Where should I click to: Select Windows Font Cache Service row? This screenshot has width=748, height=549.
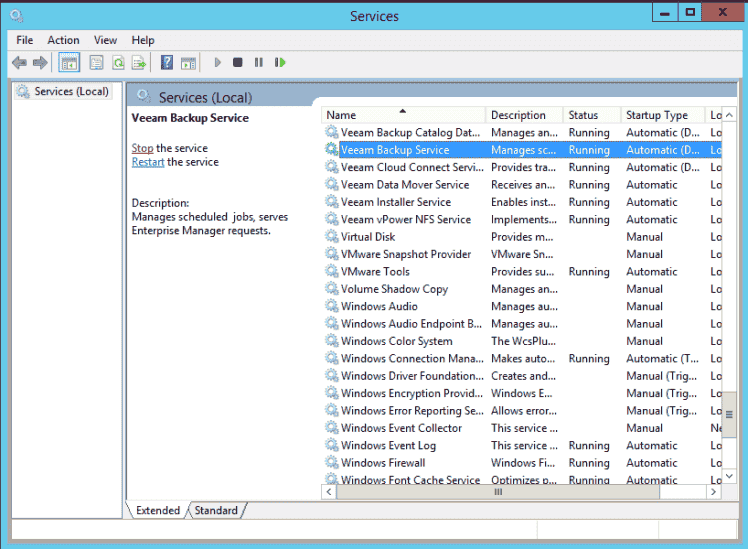[522, 479]
